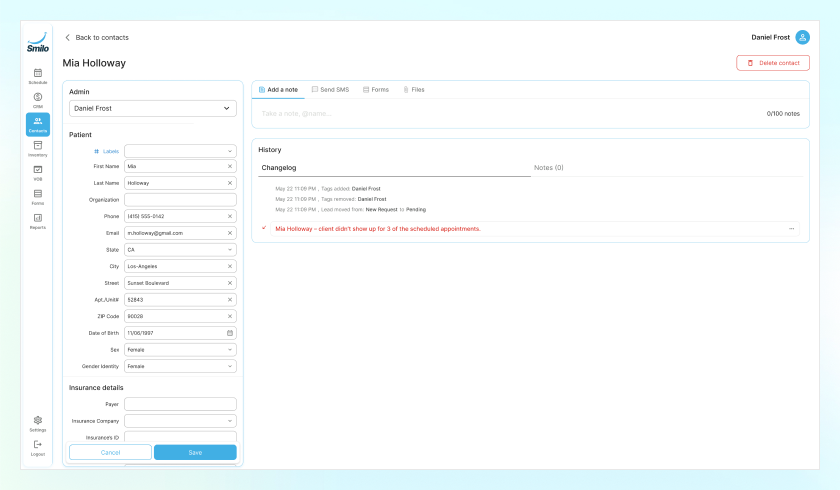Viewport: 840px width, 490px height.
Task: Switch to the Send SMS tab
Action: pyautogui.click(x=330, y=89)
